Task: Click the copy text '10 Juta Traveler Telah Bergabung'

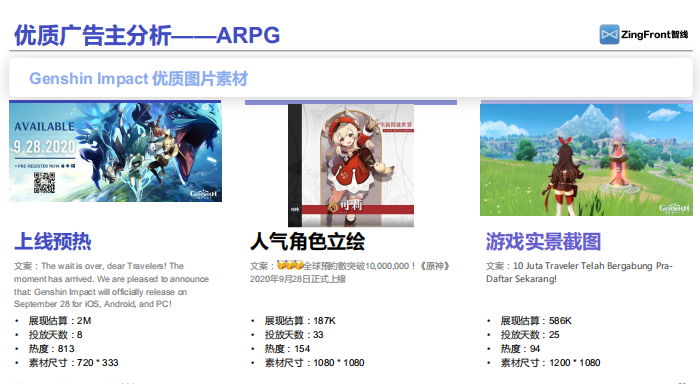Action: pyautogui.click(x=579, y=272)
